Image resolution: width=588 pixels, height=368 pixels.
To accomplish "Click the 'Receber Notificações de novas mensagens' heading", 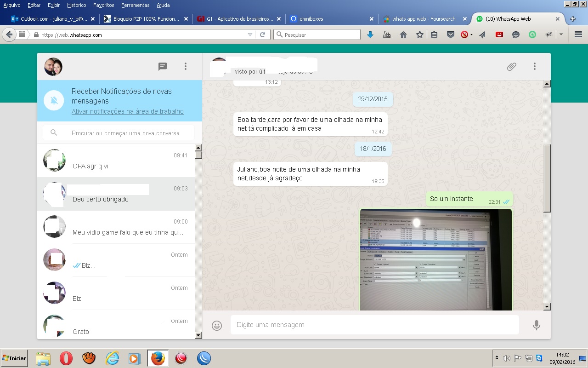I will [x=122, y=96].
